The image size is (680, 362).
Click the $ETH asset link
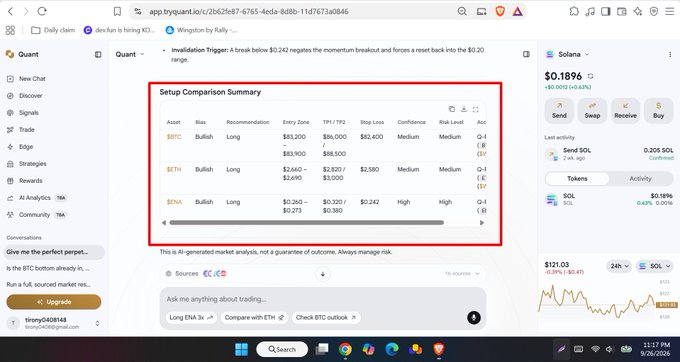174,170
